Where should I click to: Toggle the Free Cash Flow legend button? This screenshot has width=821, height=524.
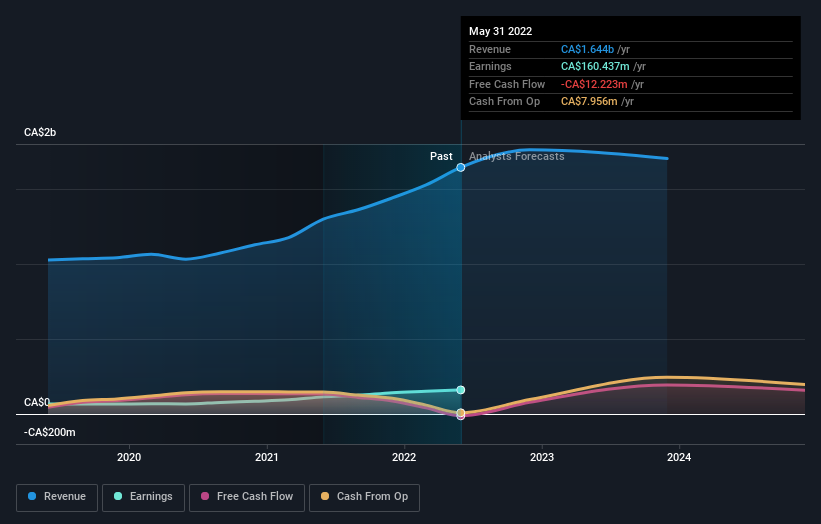point(247,497)
